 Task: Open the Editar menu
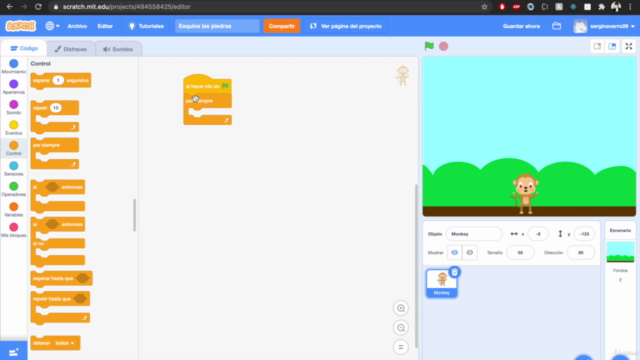point(105,26)
